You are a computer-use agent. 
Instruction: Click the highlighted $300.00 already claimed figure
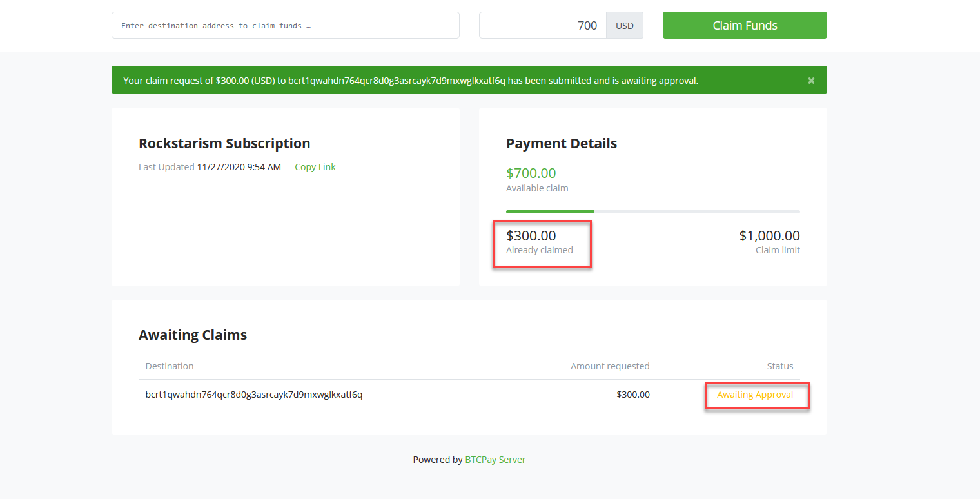click(x=531, y=235)
